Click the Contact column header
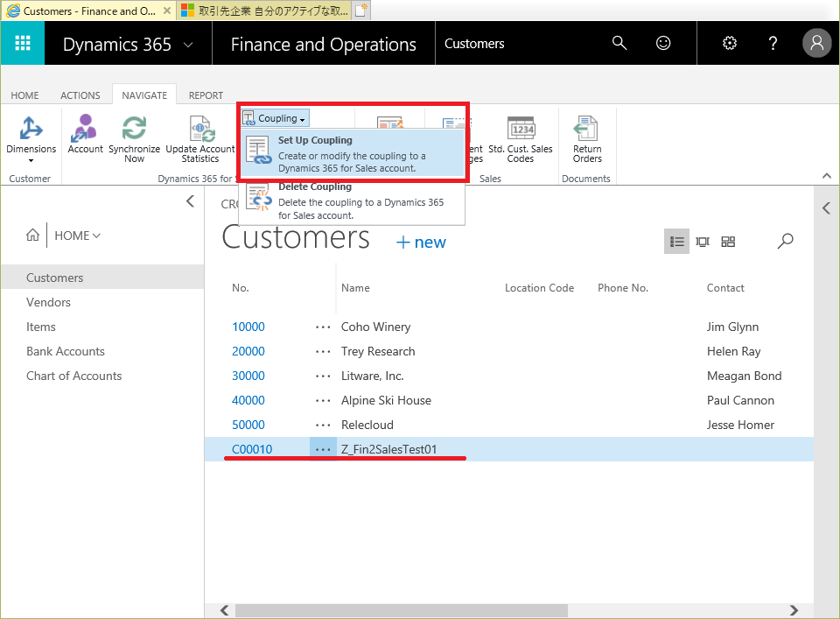840x619 pixels. 725,288
